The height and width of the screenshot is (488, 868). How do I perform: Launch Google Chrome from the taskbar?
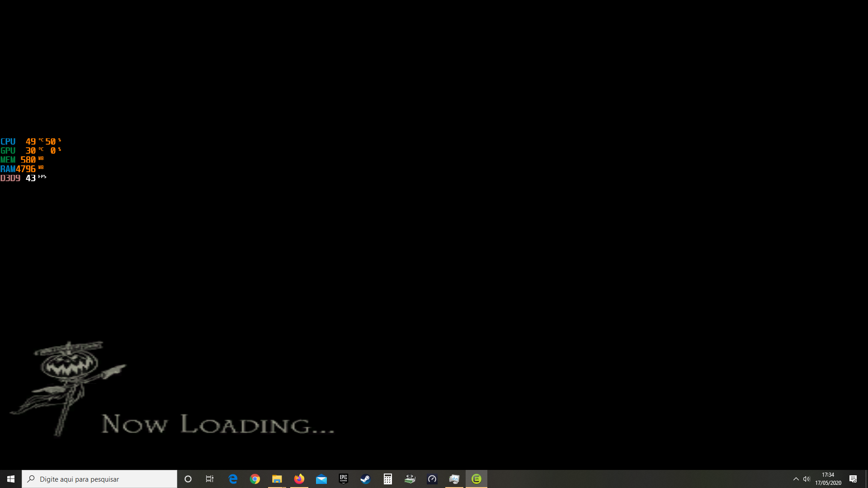(x=255, y=479)
